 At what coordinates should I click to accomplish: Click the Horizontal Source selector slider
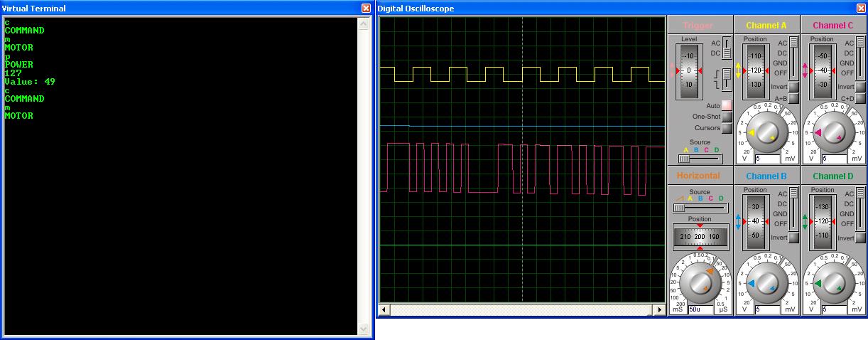[679, 208]
